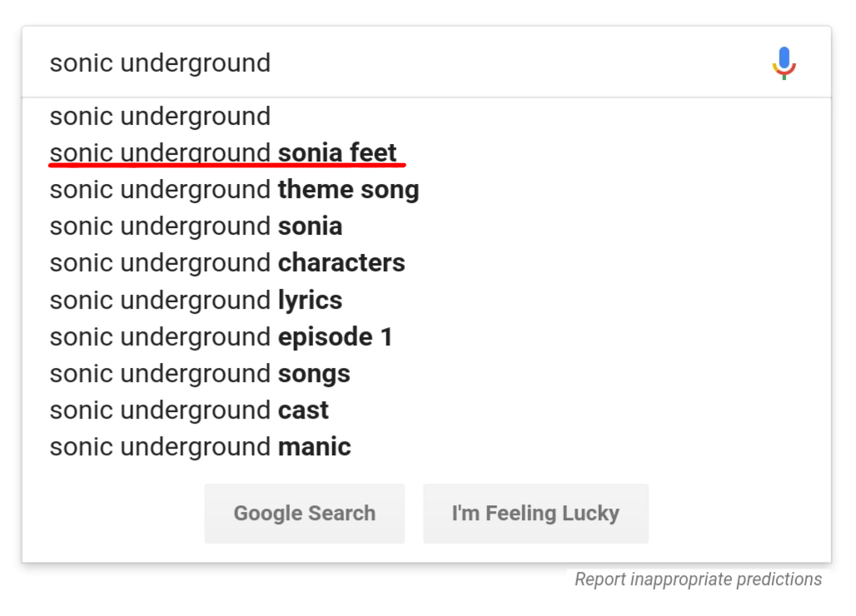Click the bold 'theme song' text
This screenshot has height=616, width=856.
click(348, 189)
